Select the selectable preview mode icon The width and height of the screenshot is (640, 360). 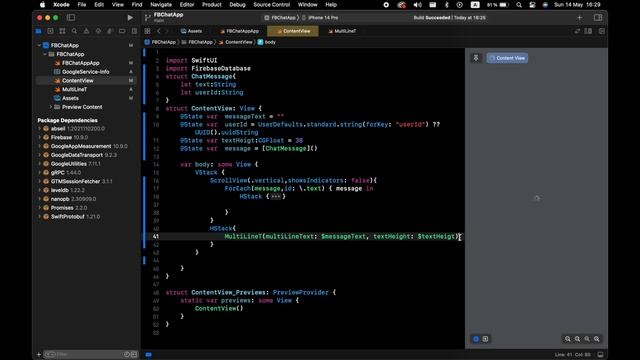(485, 339)
